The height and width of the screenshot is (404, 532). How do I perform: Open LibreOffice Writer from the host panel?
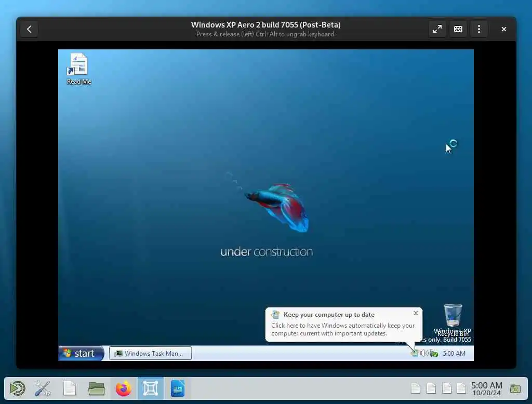(178, 388)
